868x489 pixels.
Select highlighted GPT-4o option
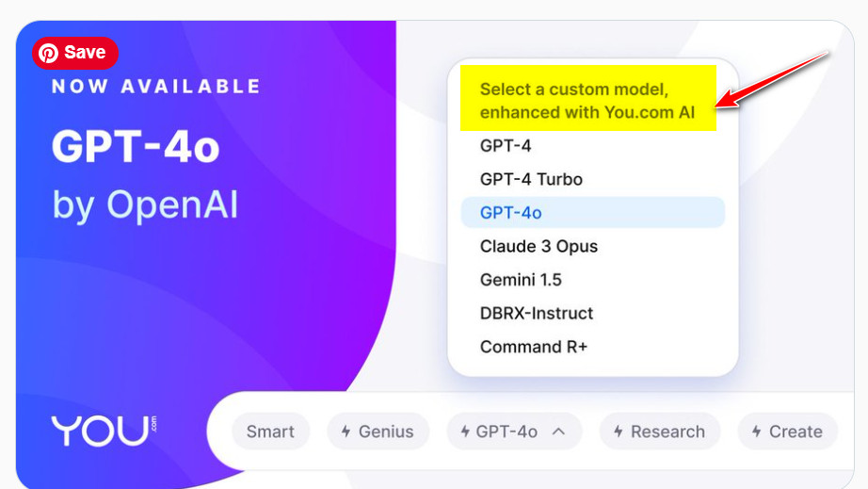592,213
